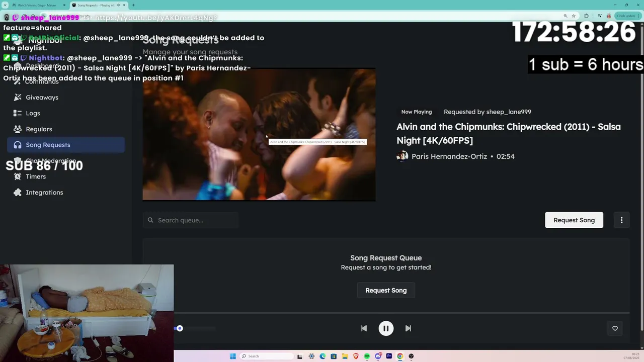Click Request Song under the empty queue message
Screen dimensions: 644x362
(386, 290)
